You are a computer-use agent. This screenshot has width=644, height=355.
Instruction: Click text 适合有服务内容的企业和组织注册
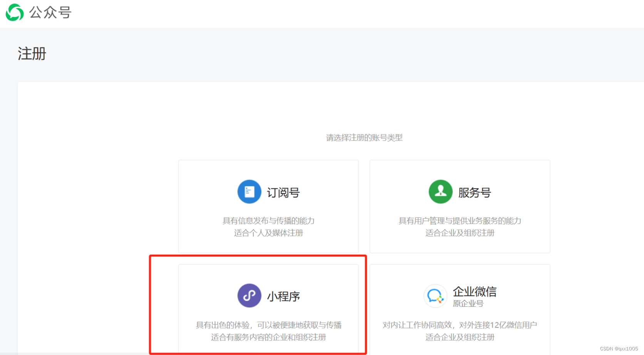269,337
